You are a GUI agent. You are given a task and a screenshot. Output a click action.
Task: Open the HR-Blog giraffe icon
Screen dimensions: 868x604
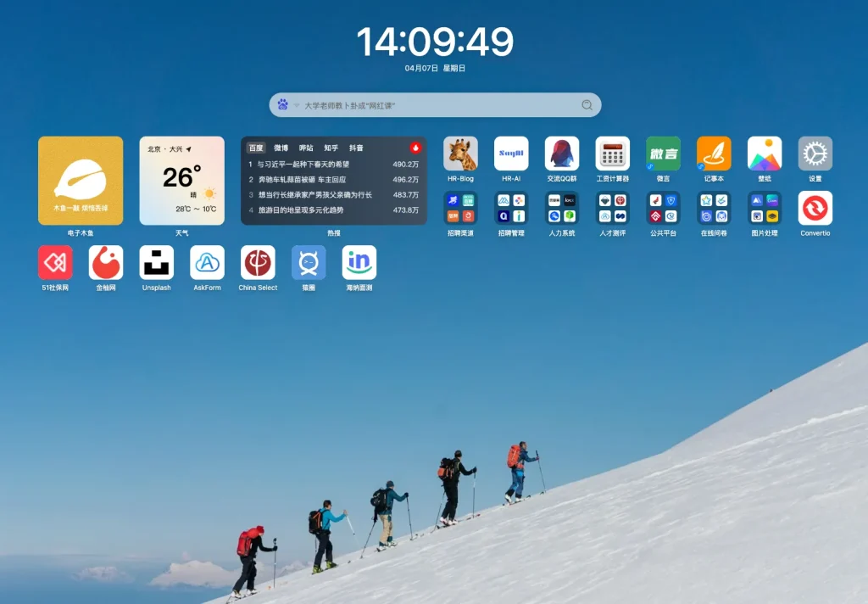[460, 154]
